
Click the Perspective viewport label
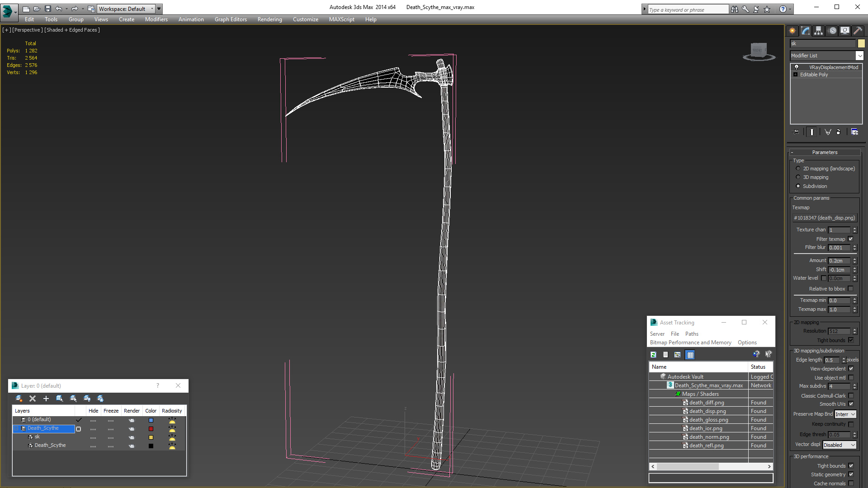[x=28, y=30]
